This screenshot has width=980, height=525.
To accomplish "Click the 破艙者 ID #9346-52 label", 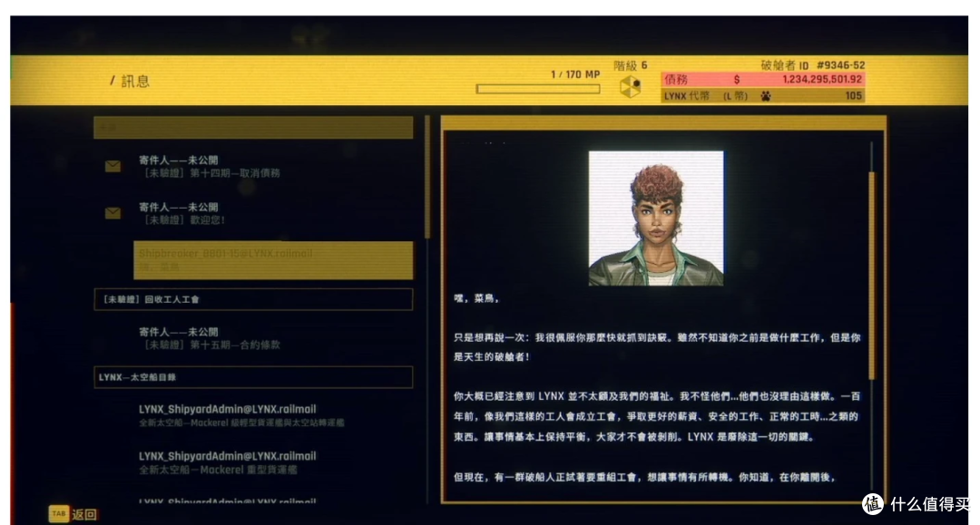I will (812, 65).
